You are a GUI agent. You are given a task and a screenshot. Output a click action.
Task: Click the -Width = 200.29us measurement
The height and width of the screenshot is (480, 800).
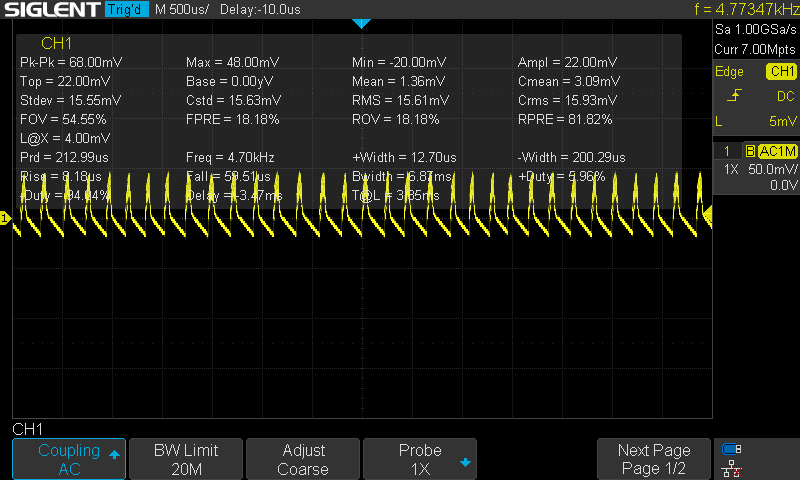point(571,157)
